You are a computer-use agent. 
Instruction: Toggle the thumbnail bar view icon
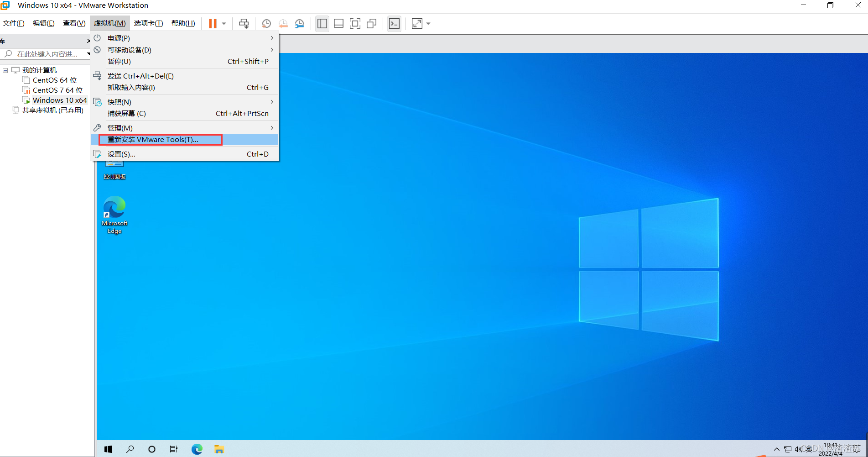[338, 23]
